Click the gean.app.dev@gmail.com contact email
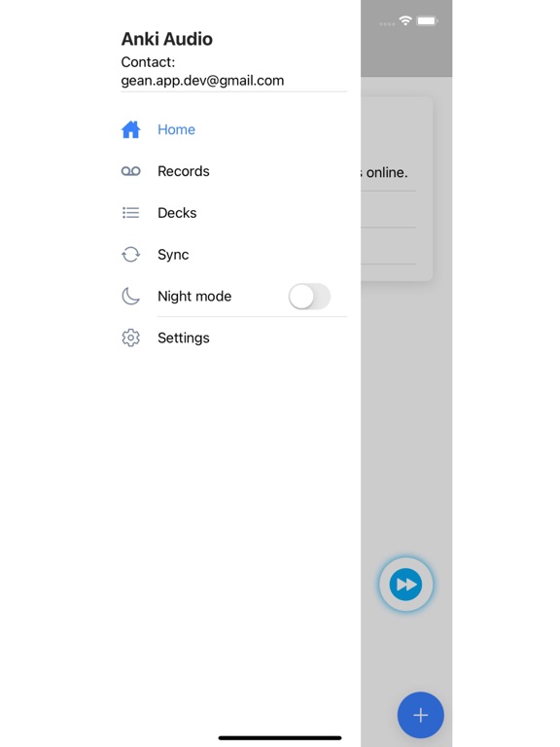The image size is (560, 747). (x=202, y=81)
